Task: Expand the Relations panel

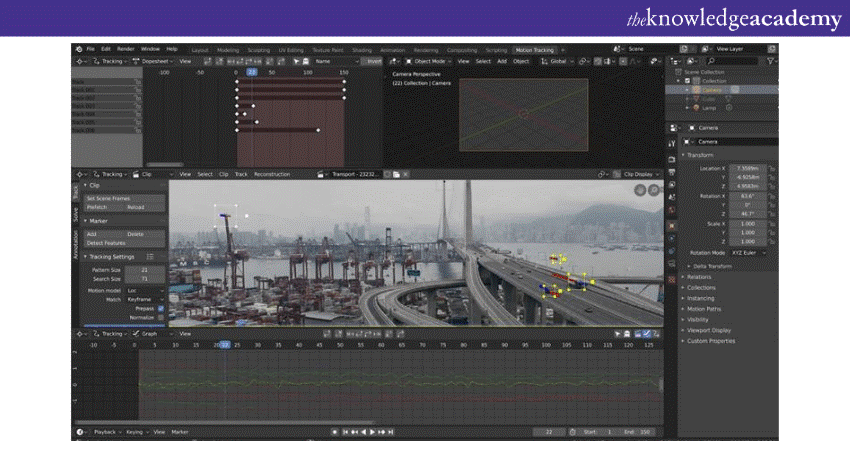Action: [x=700, y=277]
